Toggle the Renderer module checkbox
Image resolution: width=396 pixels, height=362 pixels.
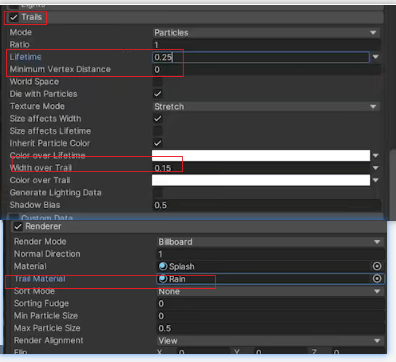coord(18,227)
